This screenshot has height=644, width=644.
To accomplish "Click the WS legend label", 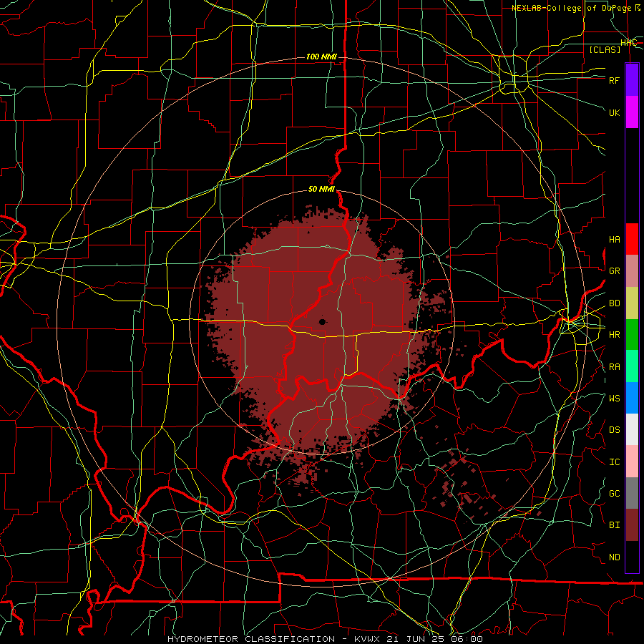I will tap(615, 399).
